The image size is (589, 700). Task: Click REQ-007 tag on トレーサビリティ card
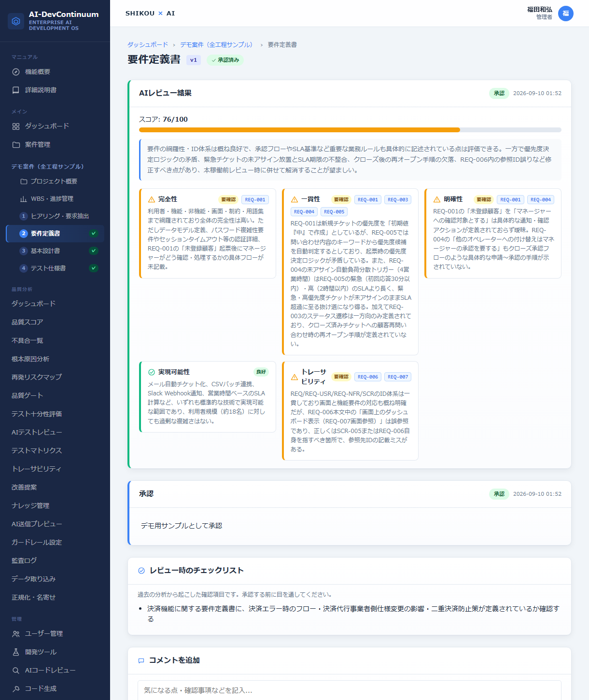398,377
